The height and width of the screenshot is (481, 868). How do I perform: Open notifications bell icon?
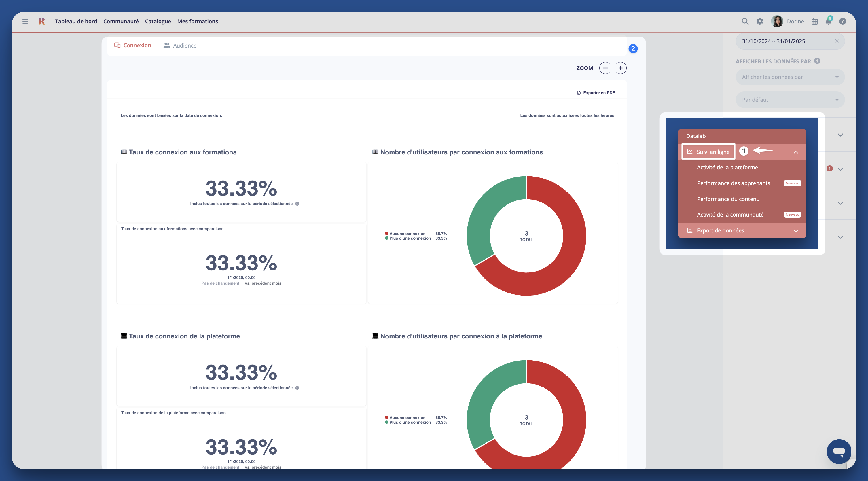(x=828, y=22)
